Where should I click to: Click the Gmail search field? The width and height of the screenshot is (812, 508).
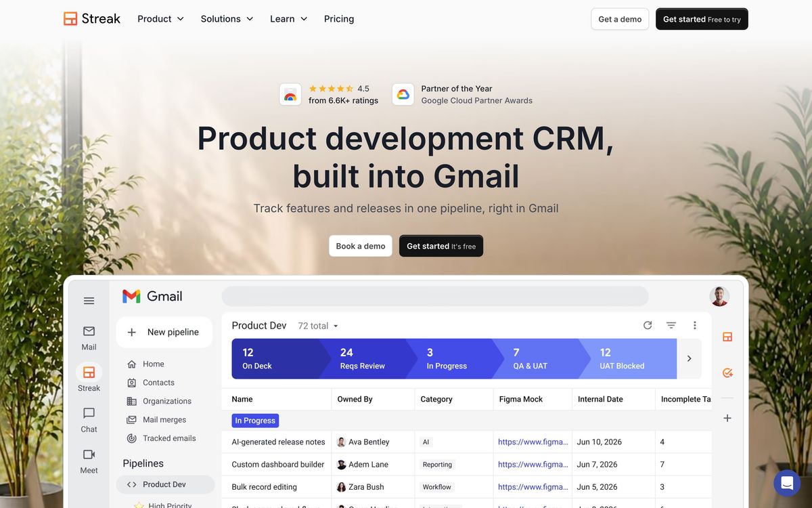pyautogui.click(x=435, y=296)
